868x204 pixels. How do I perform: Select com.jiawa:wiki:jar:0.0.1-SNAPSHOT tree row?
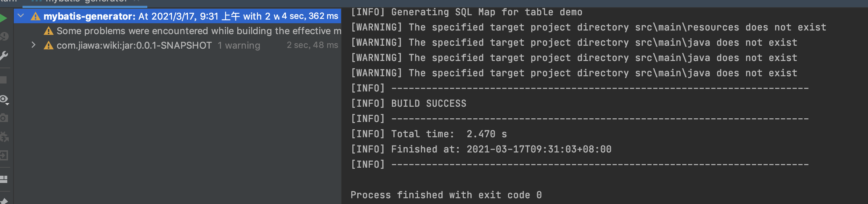134,45
